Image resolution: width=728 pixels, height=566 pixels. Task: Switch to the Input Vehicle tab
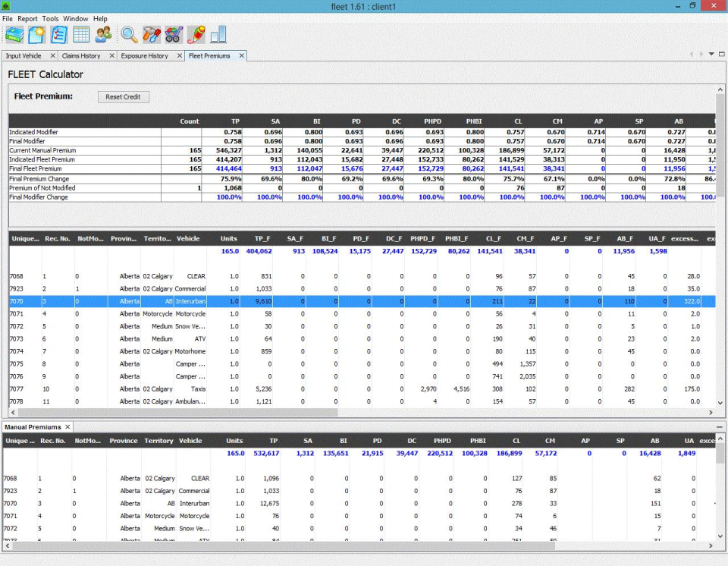point(24,55)
